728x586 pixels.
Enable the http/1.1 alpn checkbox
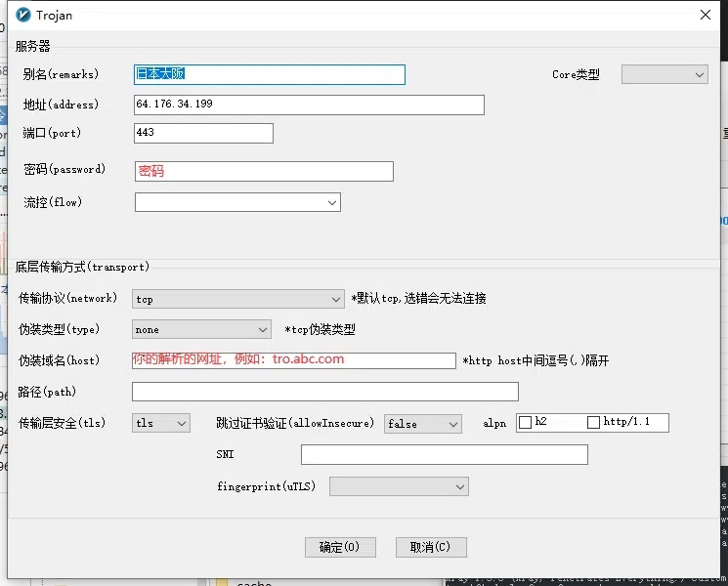tap(594, 423)
